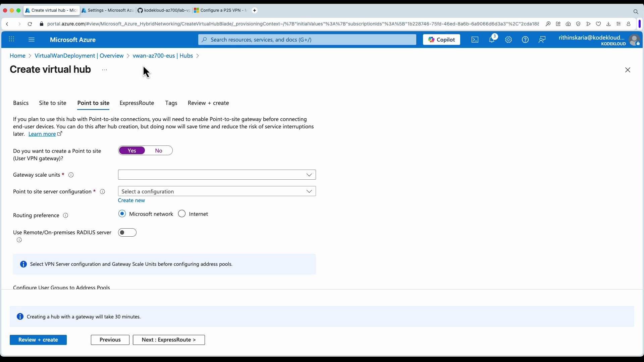Go forward in browser history

click(19, 24)
